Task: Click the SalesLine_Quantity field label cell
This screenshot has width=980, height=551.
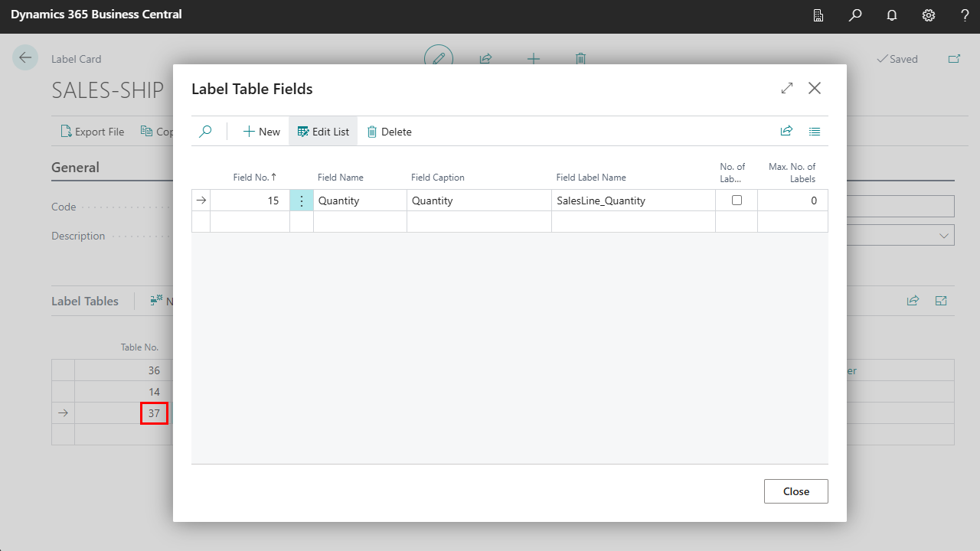Action: (x=632, y=201)
